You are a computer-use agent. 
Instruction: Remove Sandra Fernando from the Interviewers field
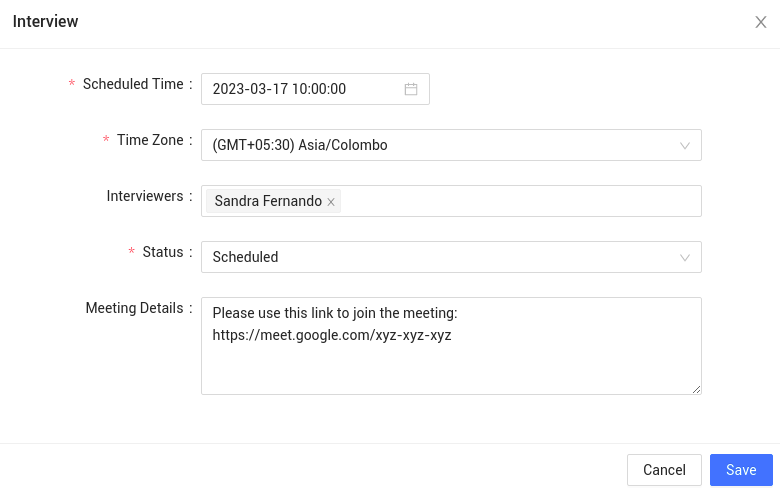pos(331,202)
